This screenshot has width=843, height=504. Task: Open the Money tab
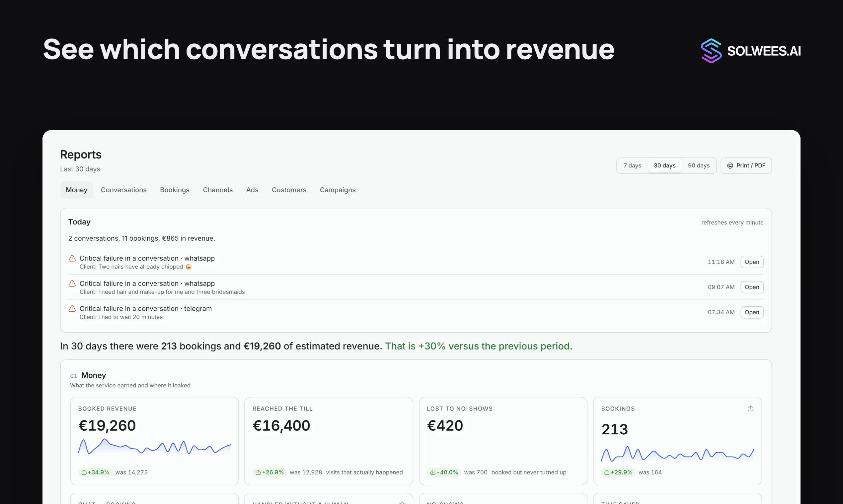[76, 190]
